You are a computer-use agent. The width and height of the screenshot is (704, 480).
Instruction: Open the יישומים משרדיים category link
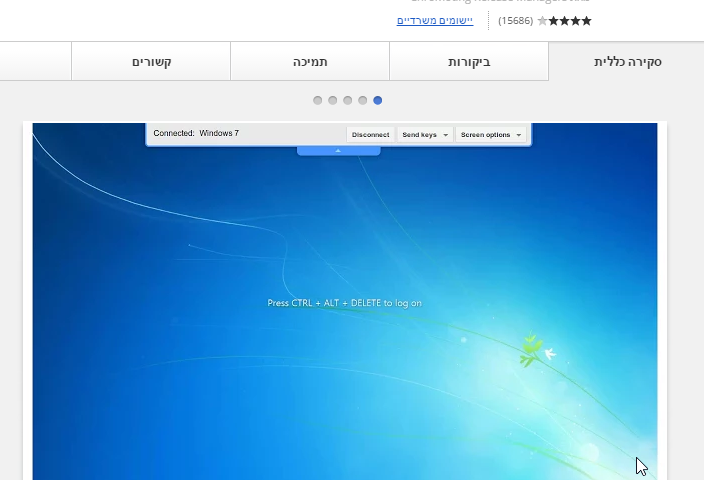(435, 21)
